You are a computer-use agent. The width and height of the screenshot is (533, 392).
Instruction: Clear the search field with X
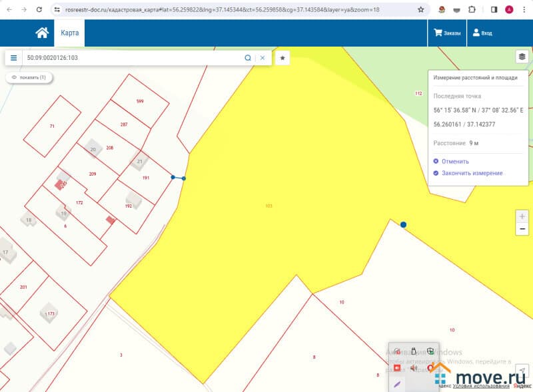click(x=263, y=58)
